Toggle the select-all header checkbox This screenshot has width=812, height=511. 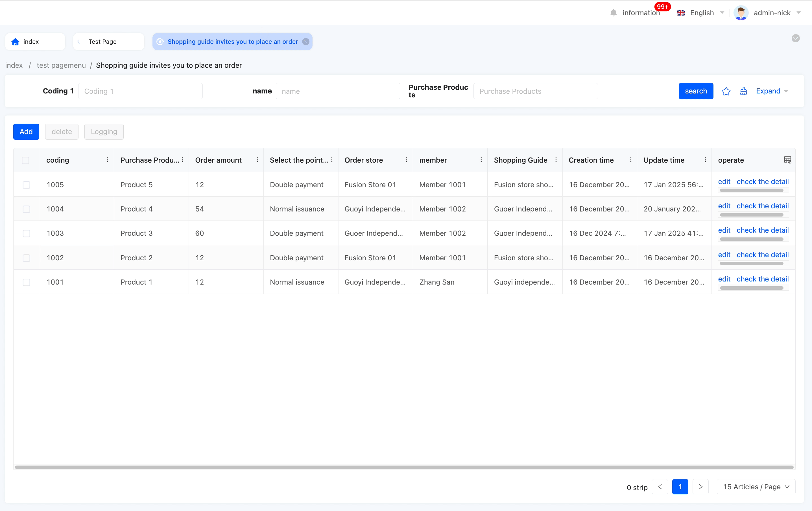click(x=26, y=160)
